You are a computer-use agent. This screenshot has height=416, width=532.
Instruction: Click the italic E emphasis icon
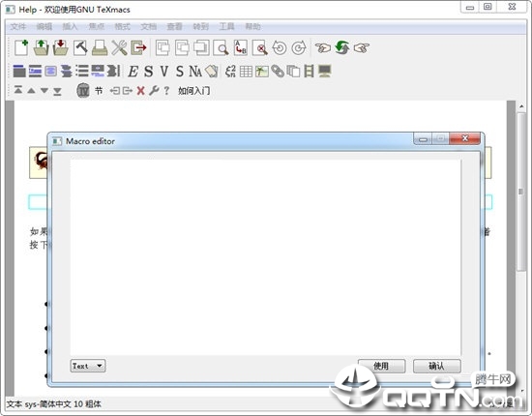(x=133, y=72)
